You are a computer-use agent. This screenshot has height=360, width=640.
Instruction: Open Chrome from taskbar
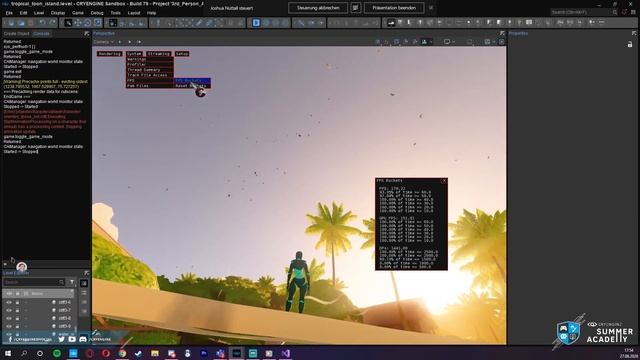[x=122, y=353]
